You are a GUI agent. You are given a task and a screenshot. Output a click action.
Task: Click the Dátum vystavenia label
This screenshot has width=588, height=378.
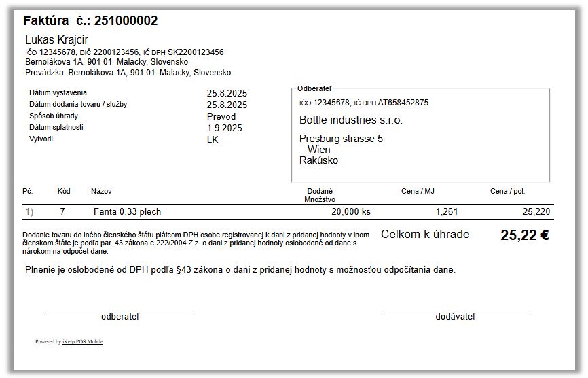(58, 92)
